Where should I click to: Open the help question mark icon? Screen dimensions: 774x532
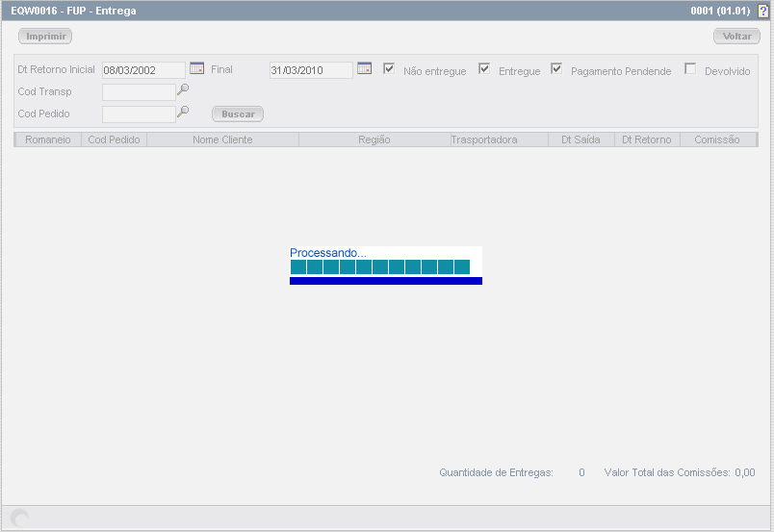(762, 11)
